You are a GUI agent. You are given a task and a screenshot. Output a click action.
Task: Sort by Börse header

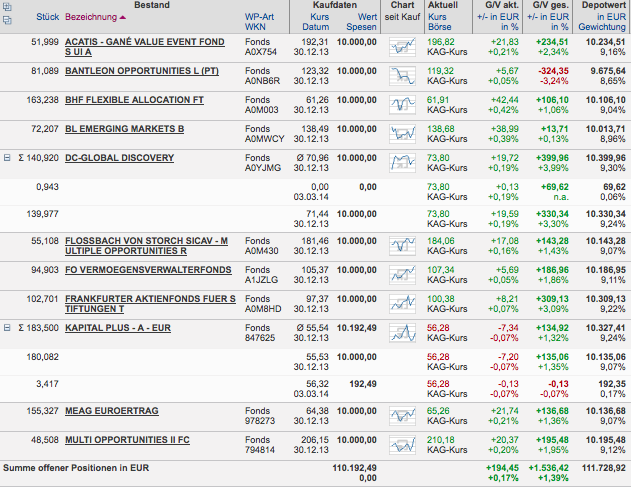click(439, 27)
